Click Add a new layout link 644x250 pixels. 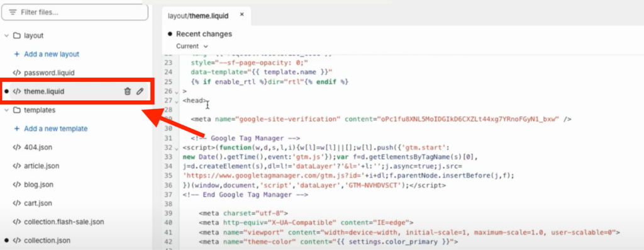52,54
